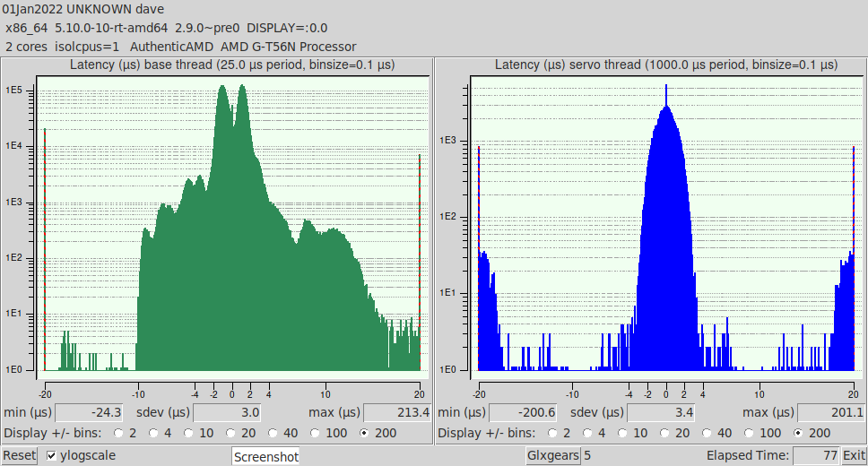The image size is (868, 466).
Task: Select 40 bins for base thread display
Action: [273, 433]
